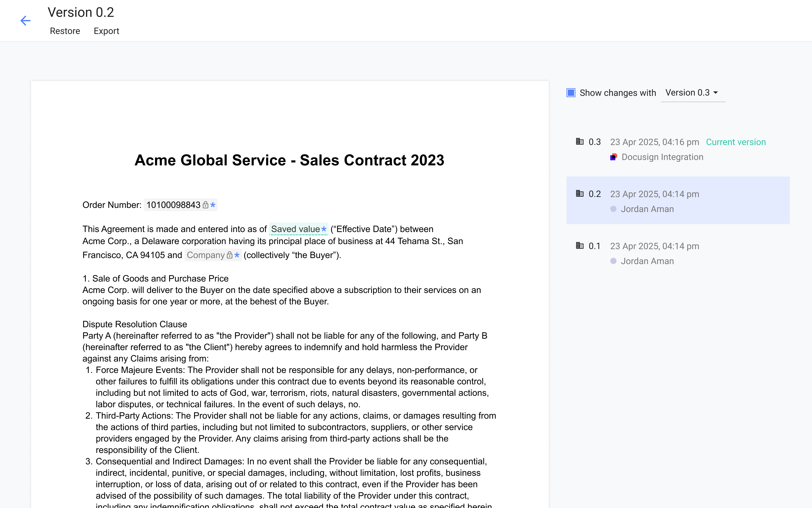Click the Order Number 10100098843 field
This screenshot has width=812, height=508.
click(x=173, y=205)
